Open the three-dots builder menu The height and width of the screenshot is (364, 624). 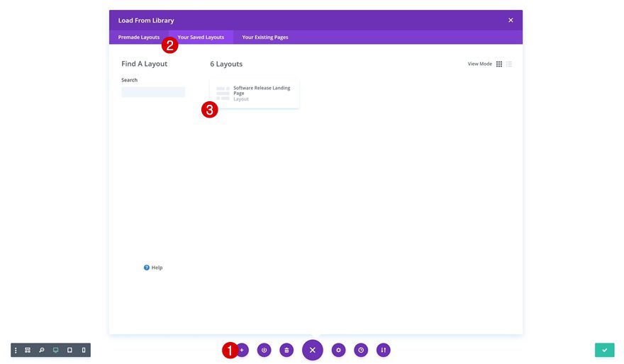point(16,350)
